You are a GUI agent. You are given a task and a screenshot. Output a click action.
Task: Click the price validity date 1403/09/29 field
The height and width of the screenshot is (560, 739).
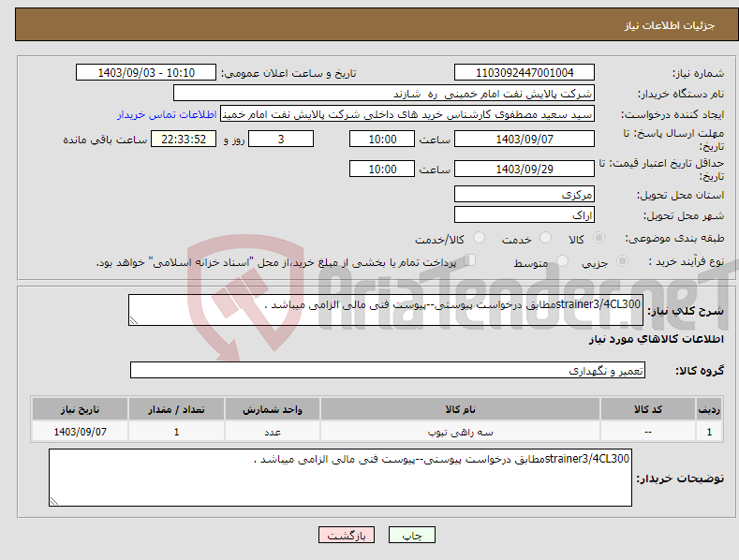(525, 169)
